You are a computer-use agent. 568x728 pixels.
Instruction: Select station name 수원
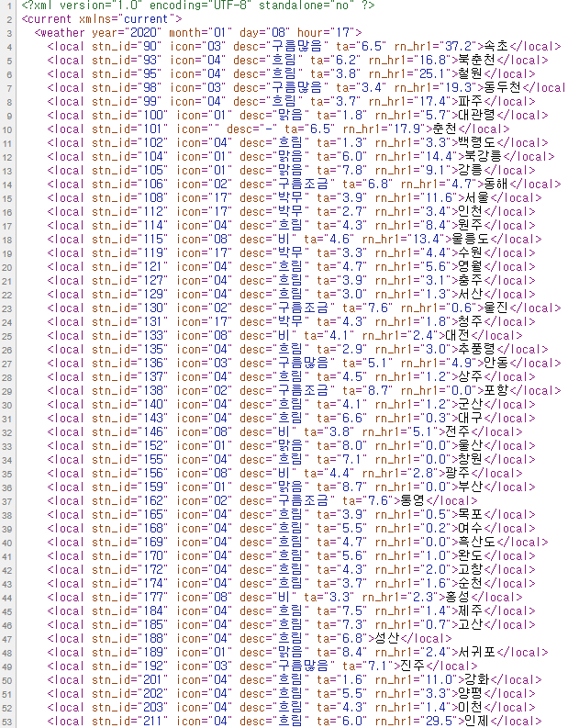pos(471,253)
